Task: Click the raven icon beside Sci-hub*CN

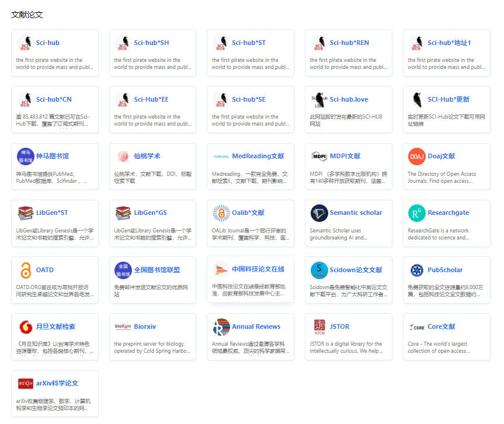Action: [25, 100]
